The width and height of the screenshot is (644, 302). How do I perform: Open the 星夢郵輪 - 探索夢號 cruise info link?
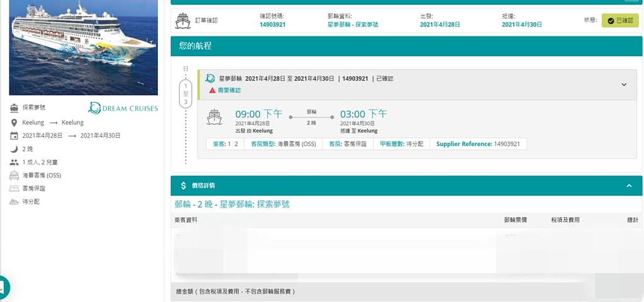tap(353, 25)
